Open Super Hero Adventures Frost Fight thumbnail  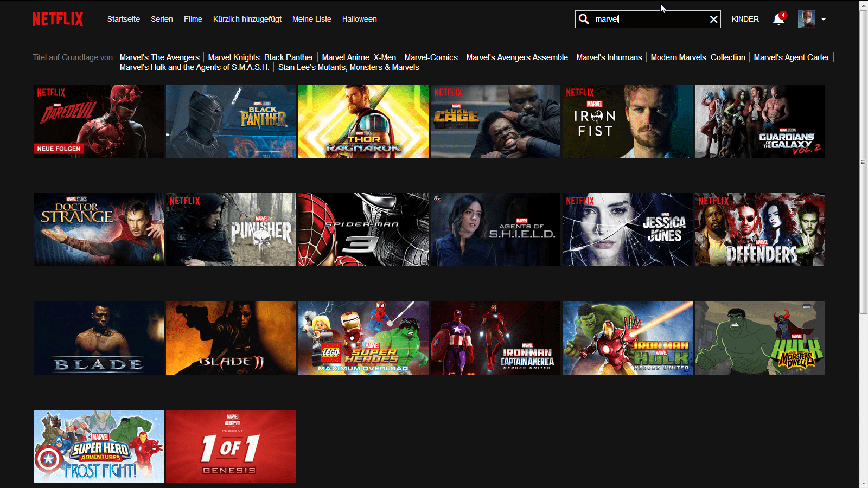click(x=99, y=446)
